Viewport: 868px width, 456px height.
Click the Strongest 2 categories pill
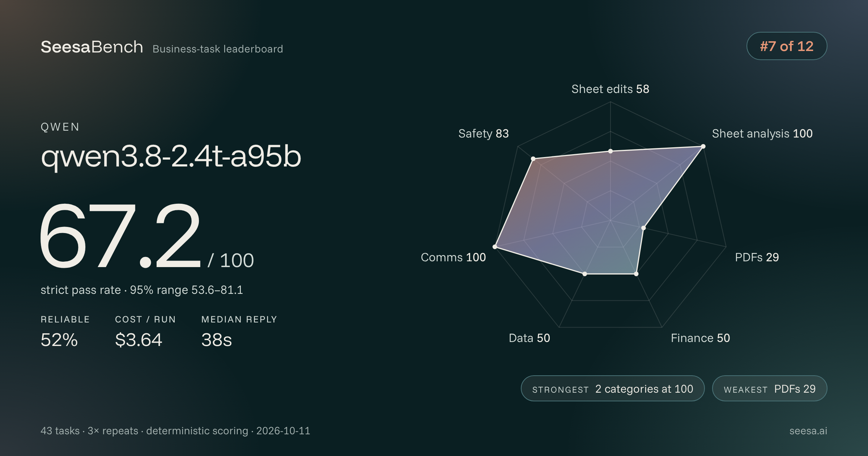click(613, 388)
